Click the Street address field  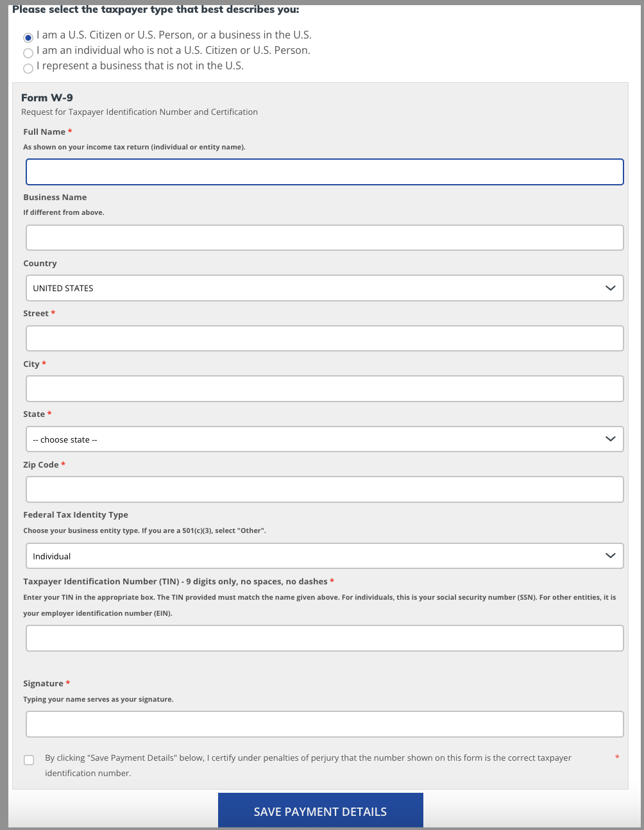(x=325, y=338)
